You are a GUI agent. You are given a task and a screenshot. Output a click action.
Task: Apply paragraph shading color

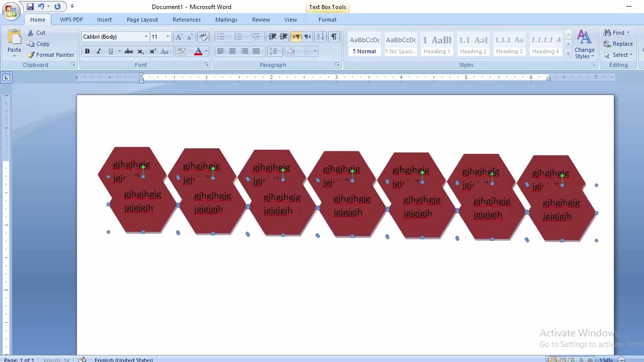click(290, 51)
